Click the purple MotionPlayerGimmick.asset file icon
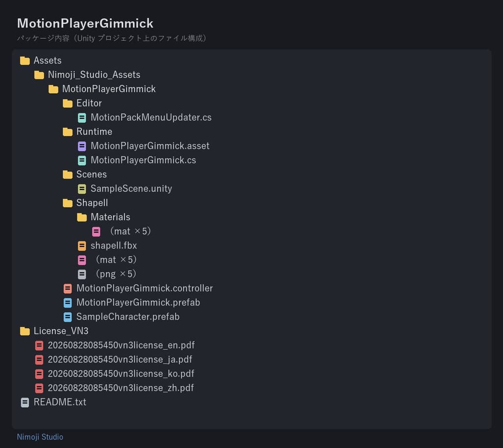This screenshot has width=503, height=448. point(82,146)
